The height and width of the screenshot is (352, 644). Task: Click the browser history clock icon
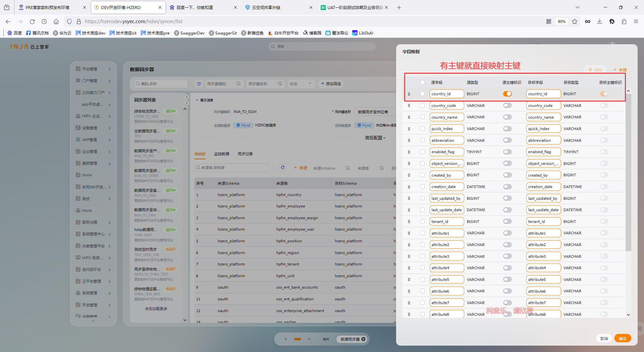pyautogui.click(x=44, y=21)
